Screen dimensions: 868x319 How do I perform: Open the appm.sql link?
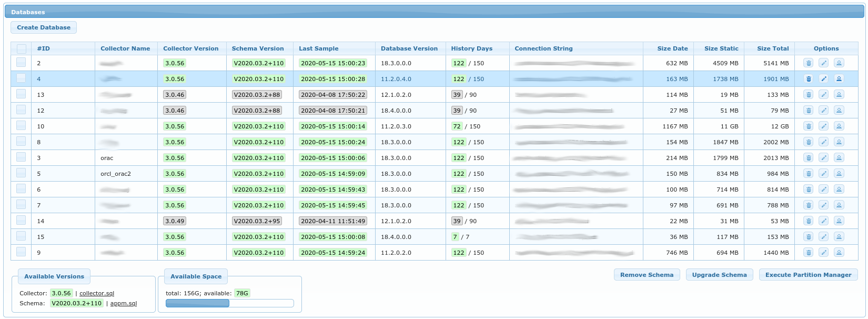124,303
